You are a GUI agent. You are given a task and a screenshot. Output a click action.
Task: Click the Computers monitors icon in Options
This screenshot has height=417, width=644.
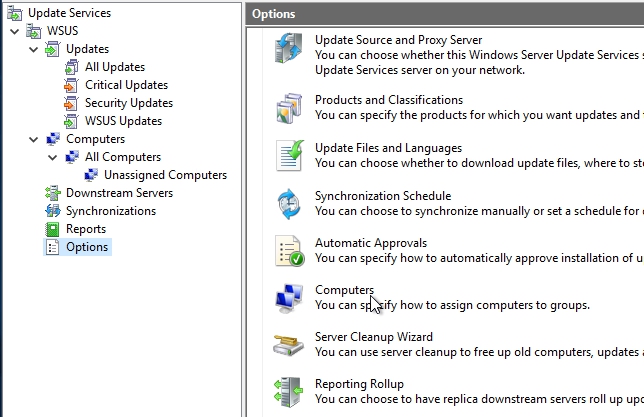289,298
